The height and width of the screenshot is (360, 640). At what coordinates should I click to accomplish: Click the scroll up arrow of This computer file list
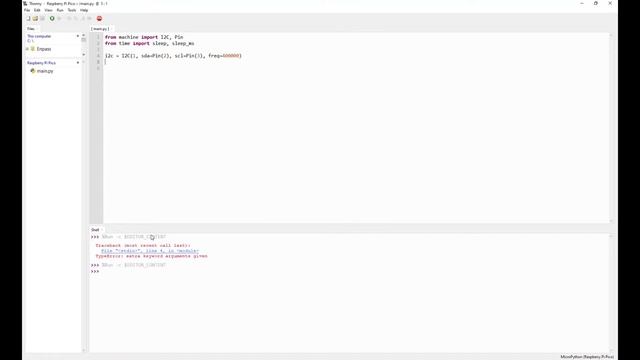[84, 36]
